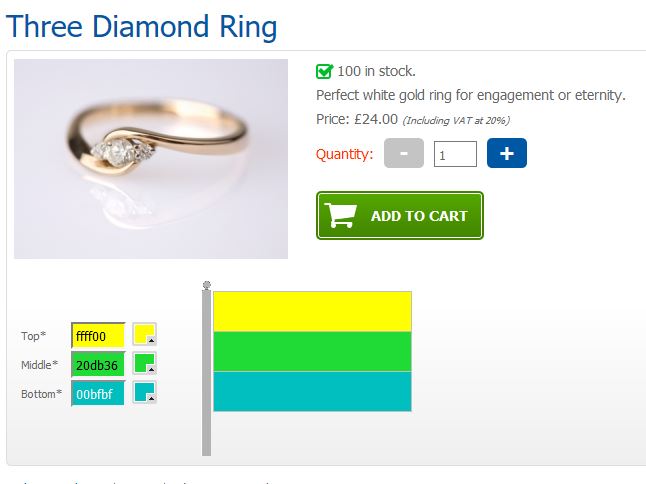646x484 pixels.
Task: Increase quantity with the plus button
Action: click(x=506, y=154)
